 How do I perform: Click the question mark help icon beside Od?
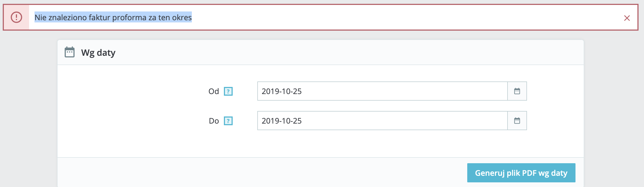pyautogui.click(x=229, y=92)
